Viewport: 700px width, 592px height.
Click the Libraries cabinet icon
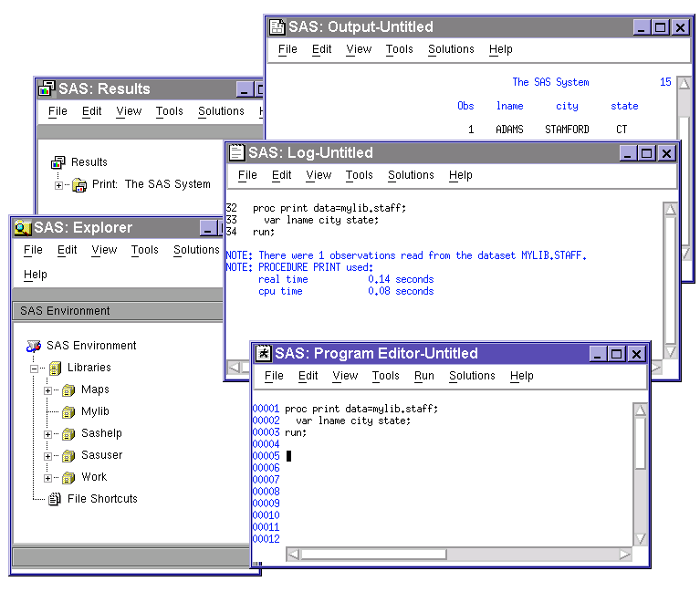[x=55, y=368]
